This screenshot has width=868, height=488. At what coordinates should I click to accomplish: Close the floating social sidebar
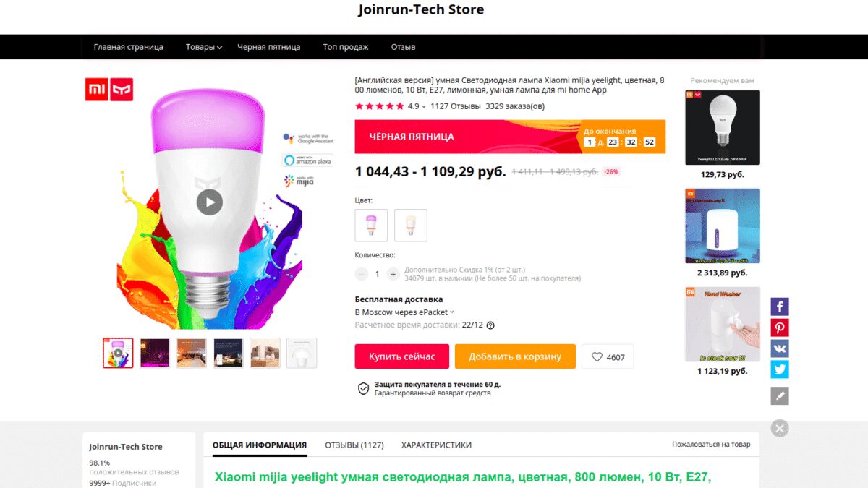(x=779, y=429)
